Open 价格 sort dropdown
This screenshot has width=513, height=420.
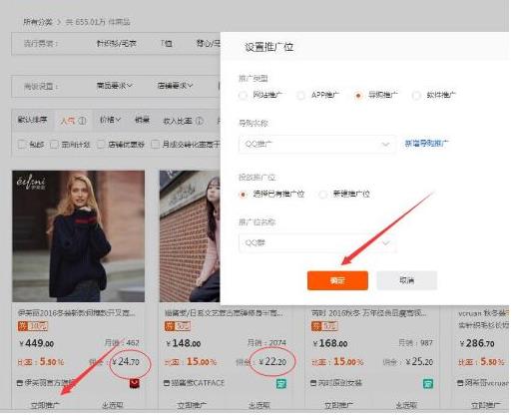(110, 120)
